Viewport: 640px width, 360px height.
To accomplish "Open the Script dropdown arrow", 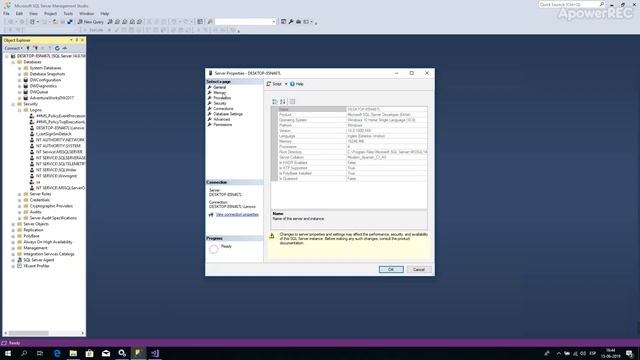I will point(286,84).
